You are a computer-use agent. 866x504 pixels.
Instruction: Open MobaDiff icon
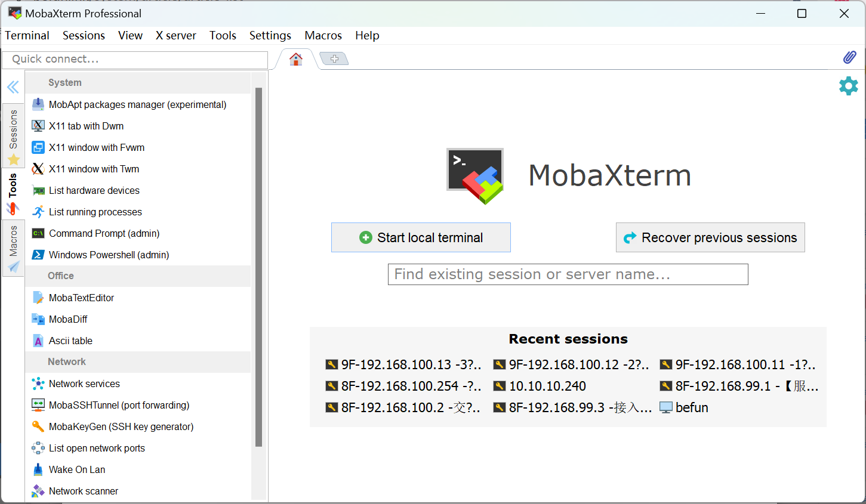(38, 319)
